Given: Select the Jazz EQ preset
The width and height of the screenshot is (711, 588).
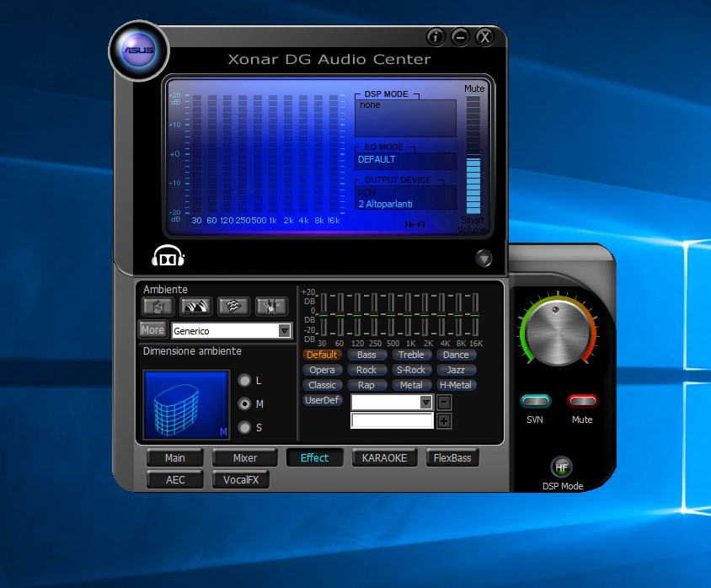Looking at the screenshot, I should click(x=456, y=370).
